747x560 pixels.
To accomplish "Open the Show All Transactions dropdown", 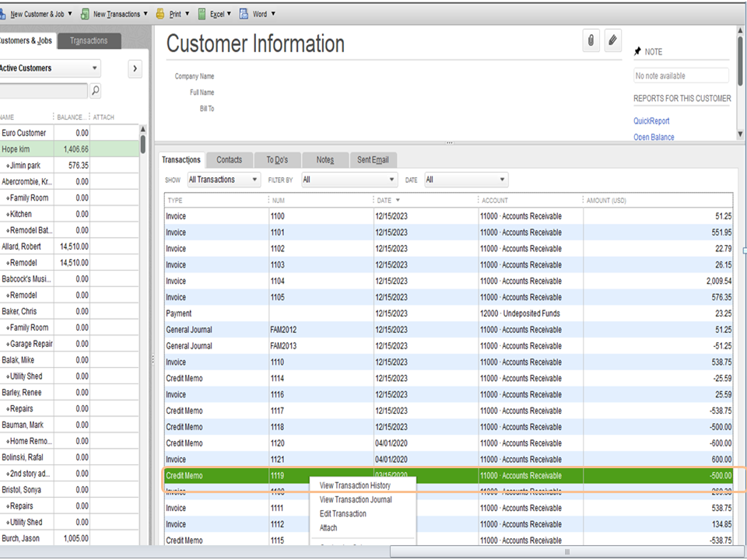I will point(223,180).
